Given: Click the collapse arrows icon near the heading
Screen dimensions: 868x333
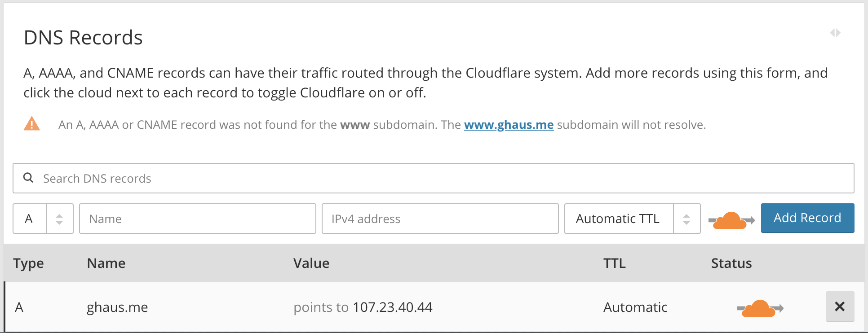Looking at the screenshot, I should (x=835, y=33).
